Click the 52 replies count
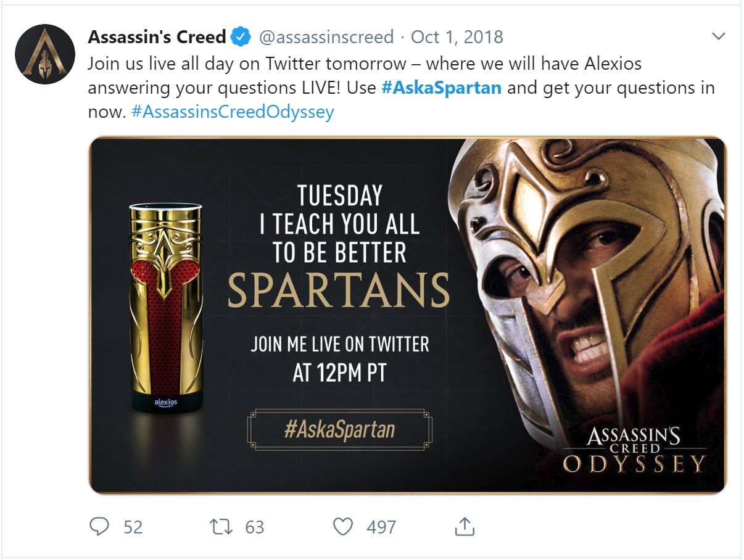Image resolution: width=744 pixels, height=560 pixels. tap(133, 527)
